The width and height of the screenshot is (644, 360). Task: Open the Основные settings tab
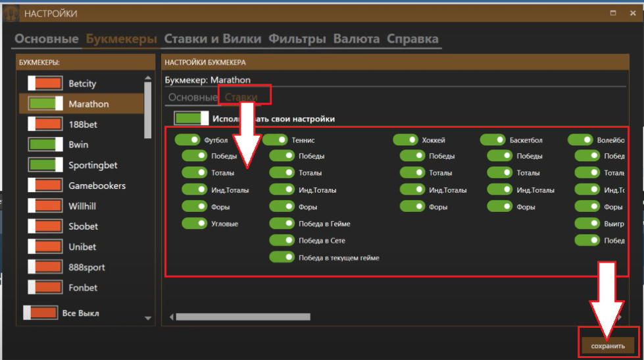[x=47, y=39]
